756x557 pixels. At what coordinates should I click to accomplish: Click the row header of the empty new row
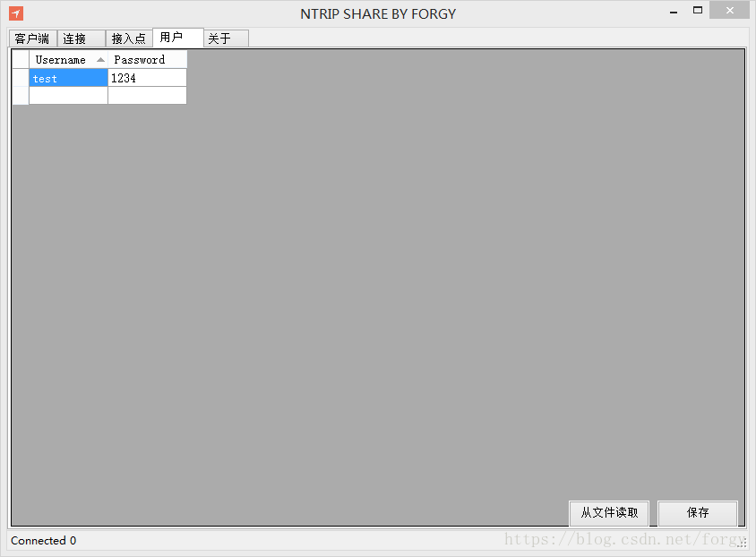point(21,96)
